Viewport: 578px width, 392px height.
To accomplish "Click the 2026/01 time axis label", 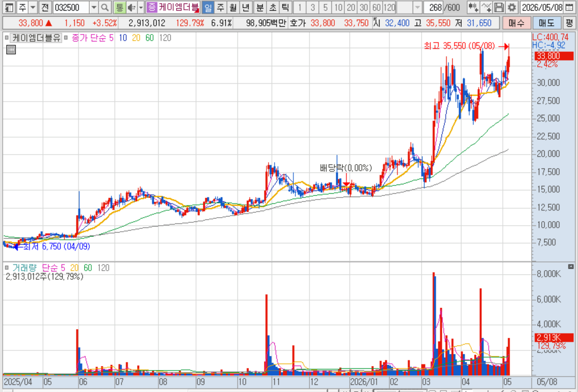I will [364, 382].
